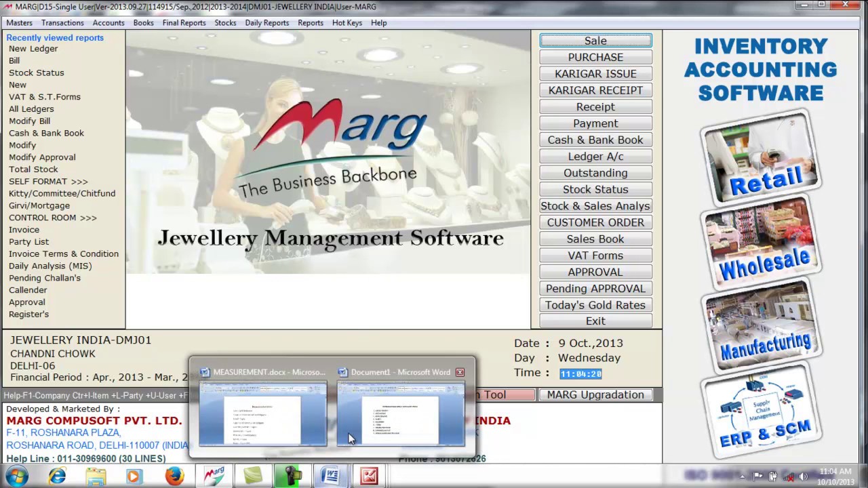Viewport: 868px width, 488px height.
Task: Open Pending Challan's entry
Action: (44, 278)
